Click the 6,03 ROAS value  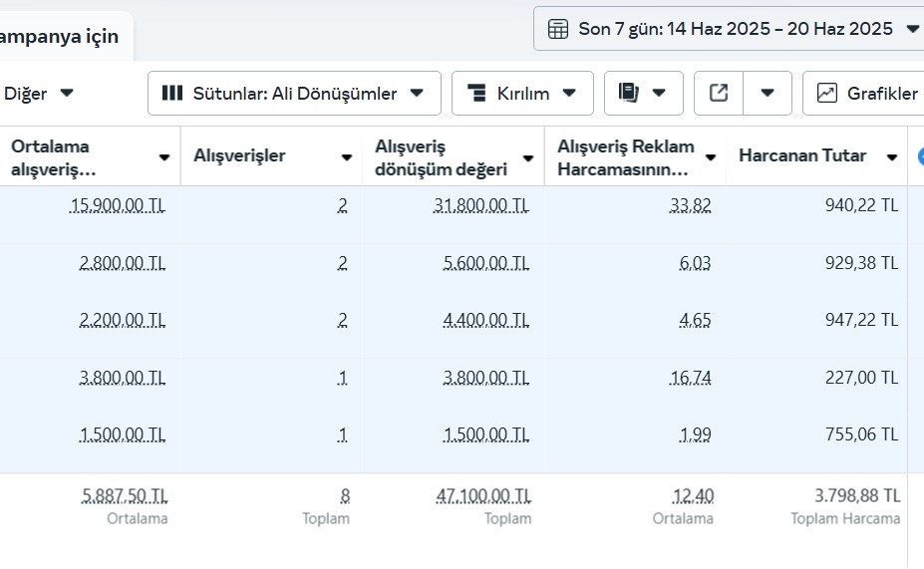coord(695,263)
